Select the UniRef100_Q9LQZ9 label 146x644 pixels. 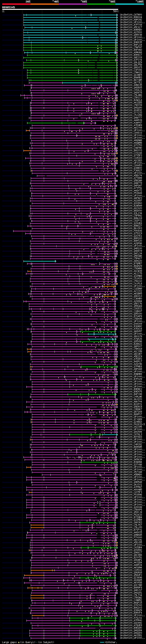[131, 63]
